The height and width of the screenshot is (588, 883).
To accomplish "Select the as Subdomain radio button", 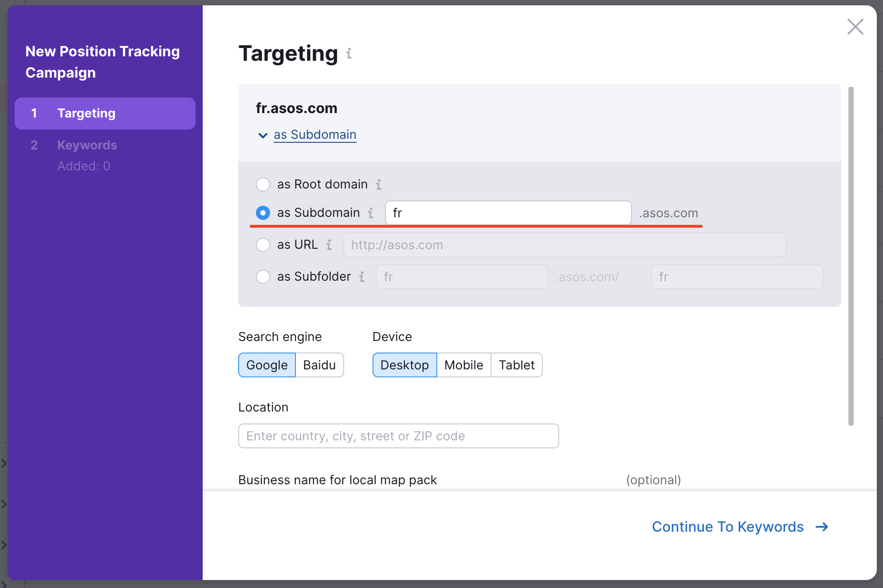I will tap(263, 213).
